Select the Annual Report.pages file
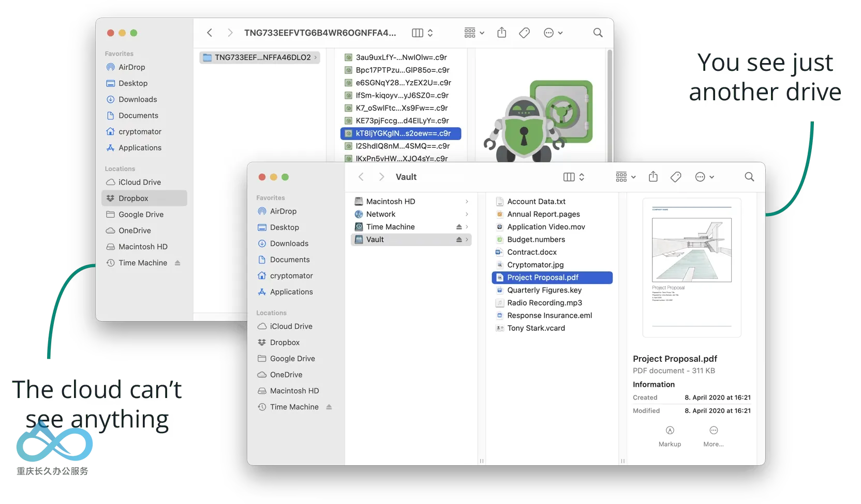Screen dimensions: 861x504 [x=552, y=214]
